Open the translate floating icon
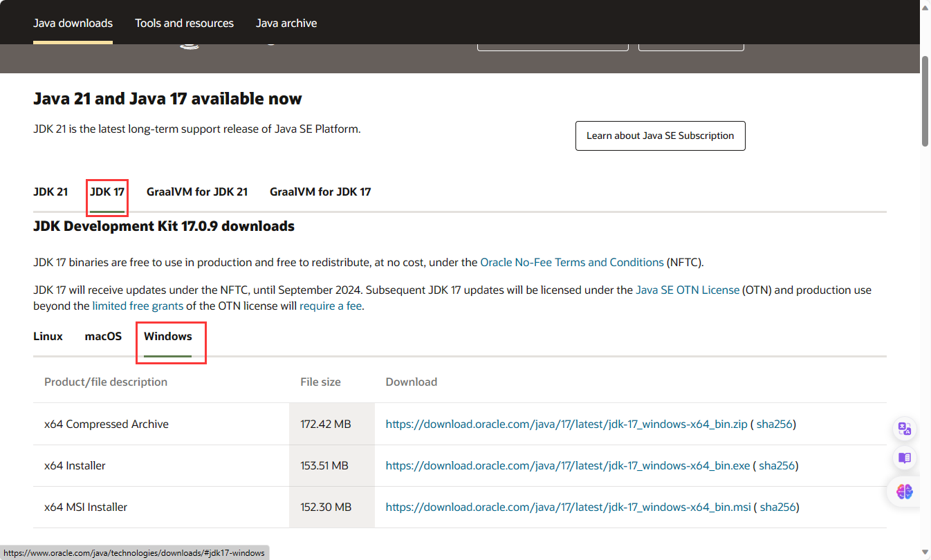Viewport: 931px width, 560px height. click(x=905, y=429)
